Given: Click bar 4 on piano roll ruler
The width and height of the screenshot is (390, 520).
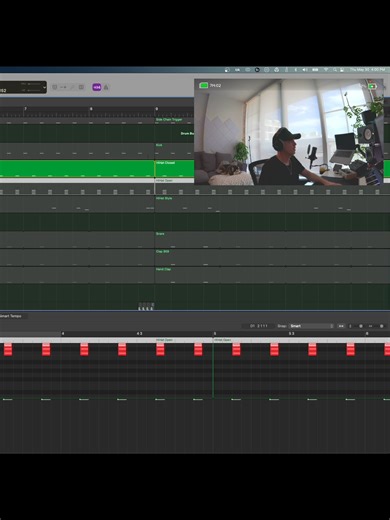Looking at the screenshot, I should click(63, 334).
